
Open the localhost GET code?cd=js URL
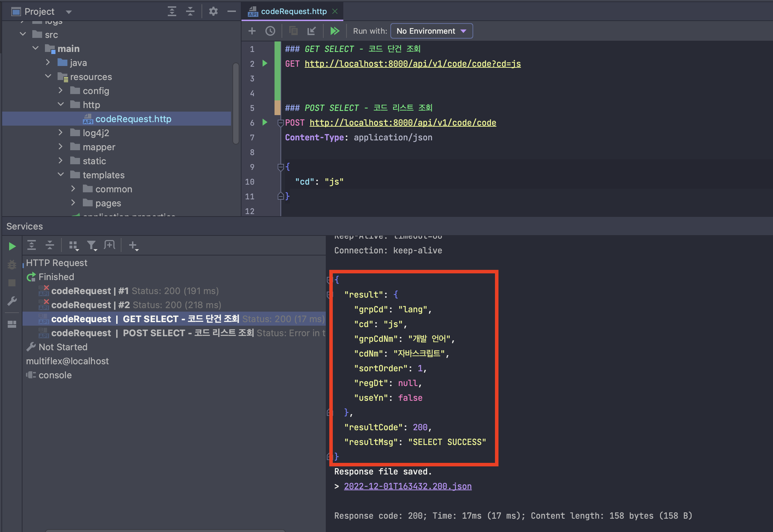412,64
